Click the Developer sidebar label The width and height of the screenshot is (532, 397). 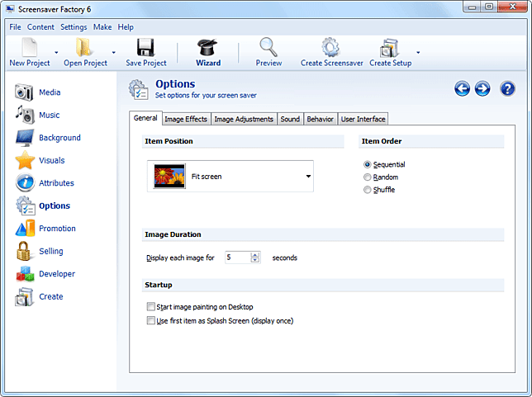pos(57,274)
